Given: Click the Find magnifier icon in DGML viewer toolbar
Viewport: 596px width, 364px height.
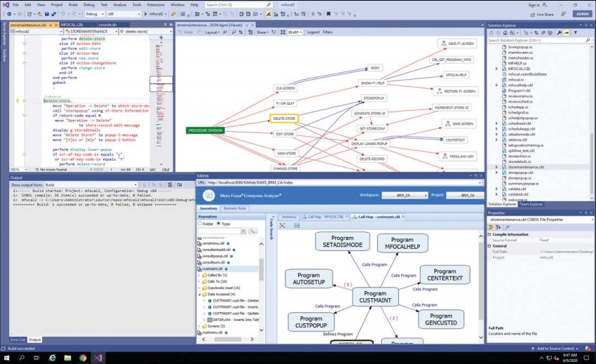Looking at the screenshot, I should [233, 32].
